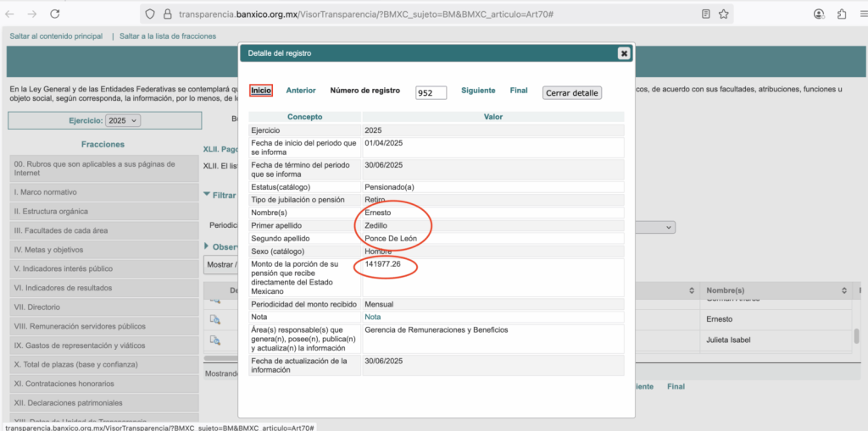The image size is (868, 431).
Task: Open the reader view icon in address bar
Action: 705,14
